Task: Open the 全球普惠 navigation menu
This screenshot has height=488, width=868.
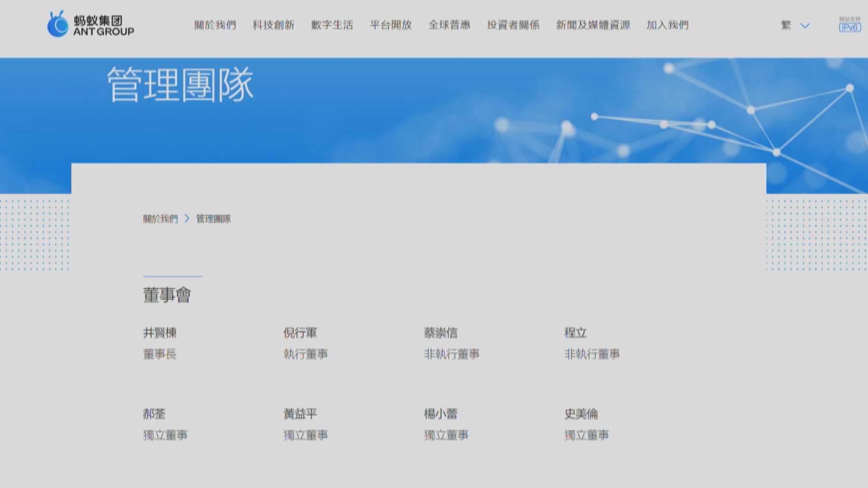Action: tap(449, 25)
